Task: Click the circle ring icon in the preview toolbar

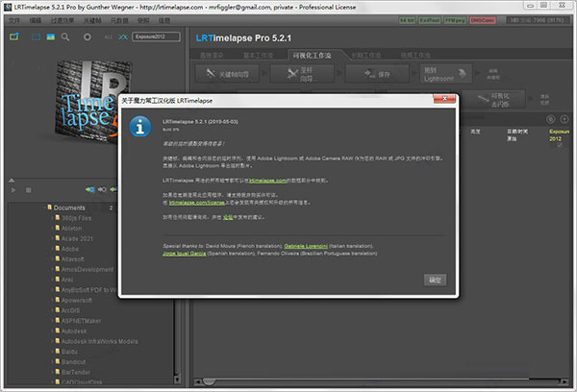Action: (88, 37)
